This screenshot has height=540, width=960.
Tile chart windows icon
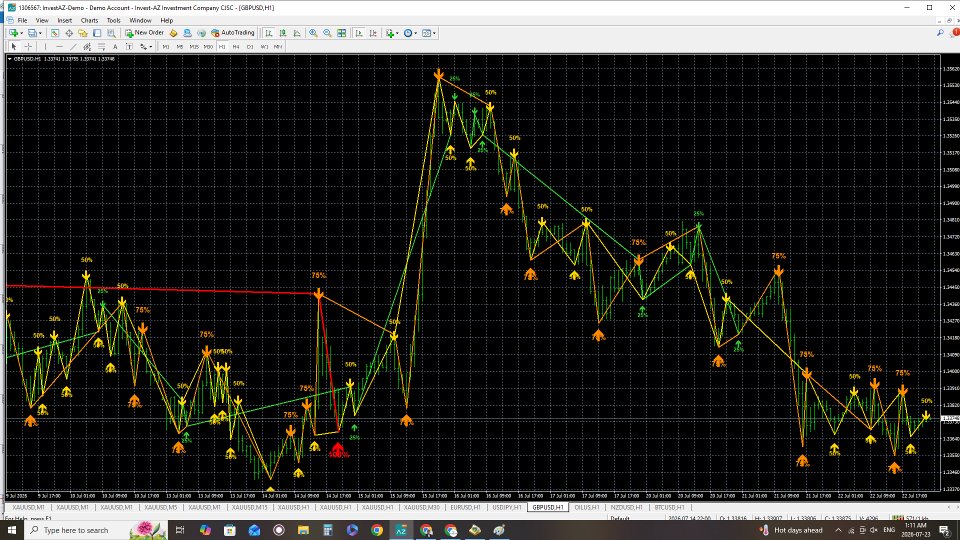pyautogui.click(x=341, y=33)
